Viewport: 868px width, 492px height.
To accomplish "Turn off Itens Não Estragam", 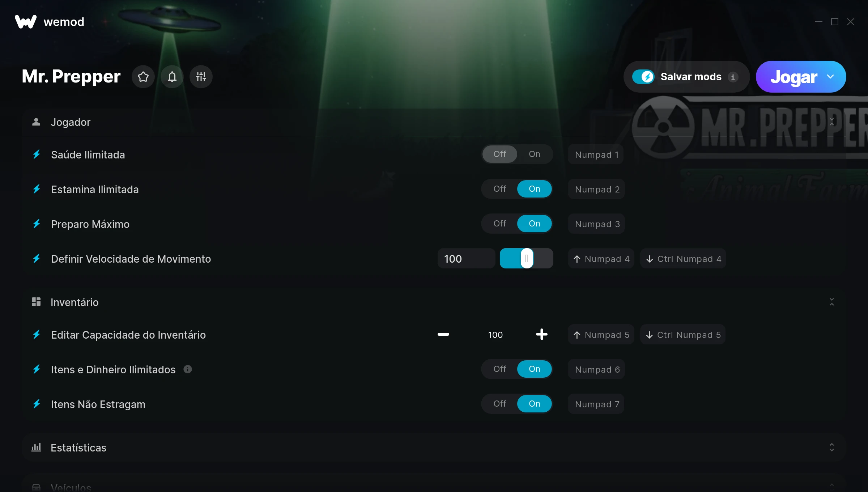I will coord(500,404).
